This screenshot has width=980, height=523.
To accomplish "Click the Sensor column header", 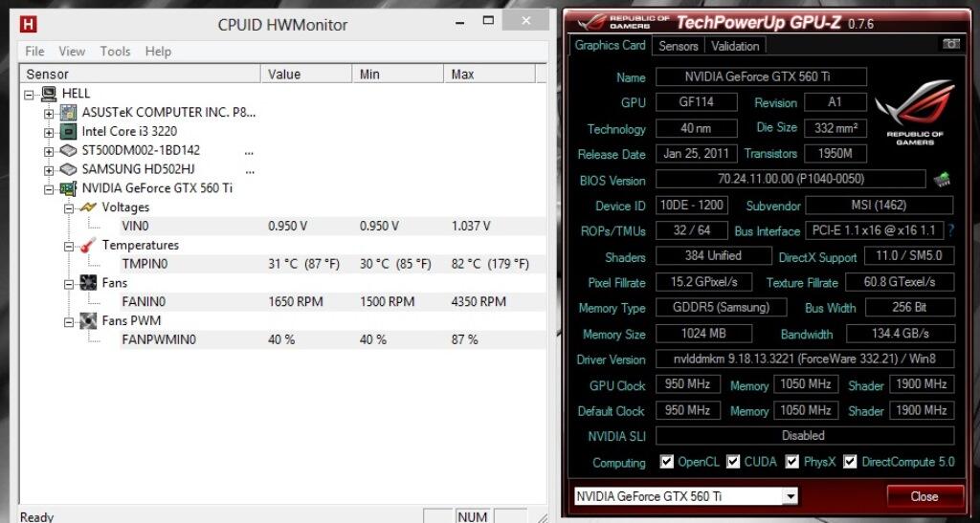I will click(x=141, y=75).
